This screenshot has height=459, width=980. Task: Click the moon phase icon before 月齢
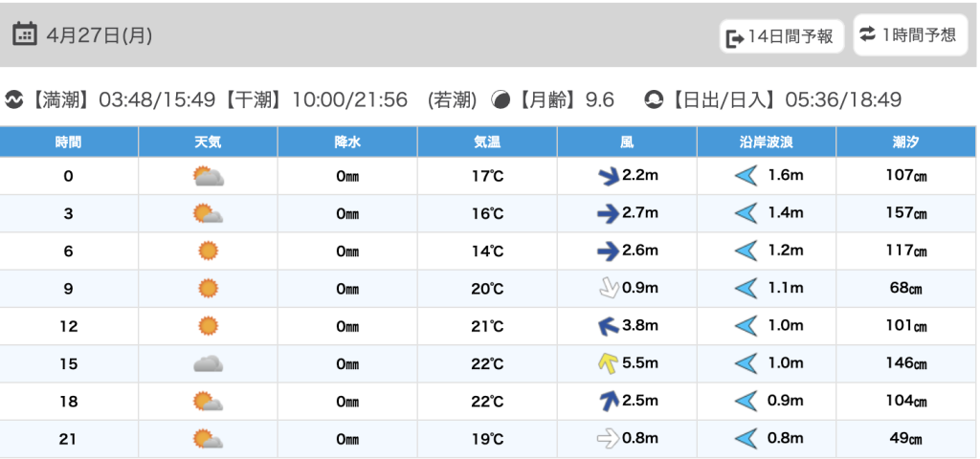click(x=501, y=99)
